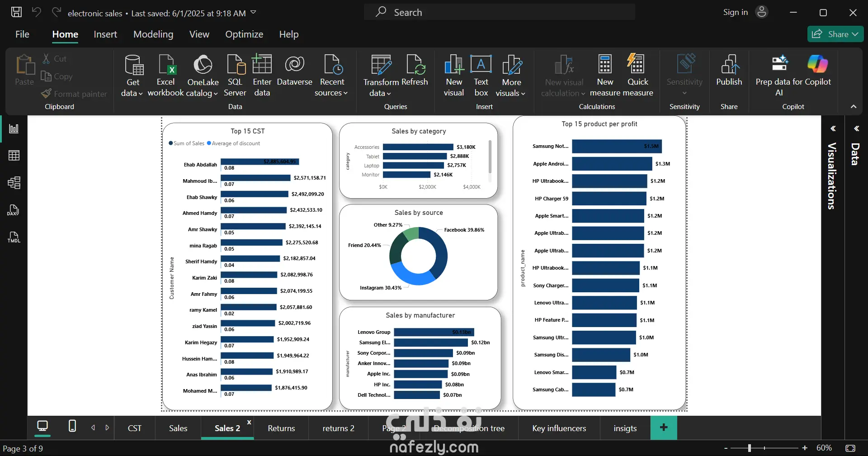Toggle fit to page button

(850, 448)
